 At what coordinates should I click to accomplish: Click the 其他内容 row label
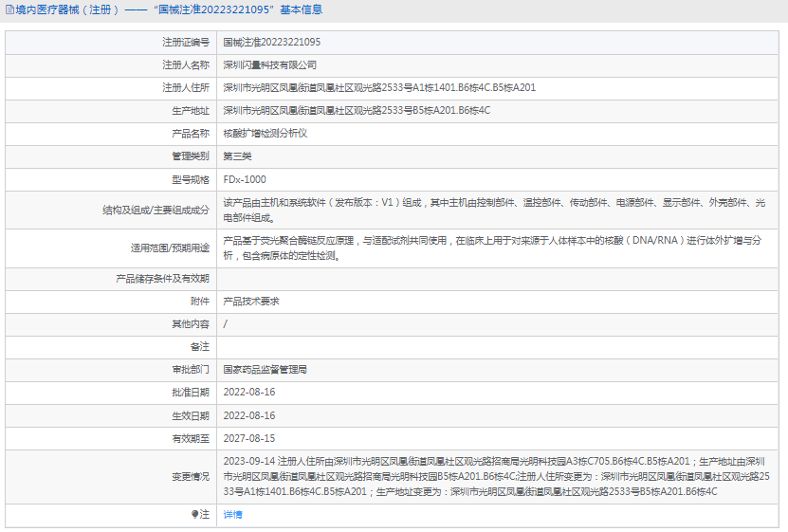click(191, 324)
